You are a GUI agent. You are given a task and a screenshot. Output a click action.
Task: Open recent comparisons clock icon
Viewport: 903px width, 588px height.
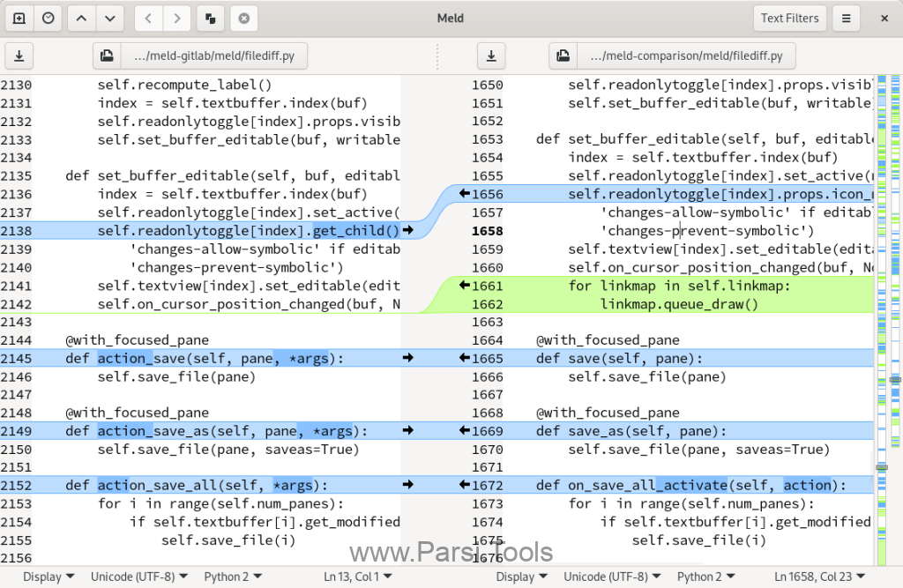tap(49, 19)
